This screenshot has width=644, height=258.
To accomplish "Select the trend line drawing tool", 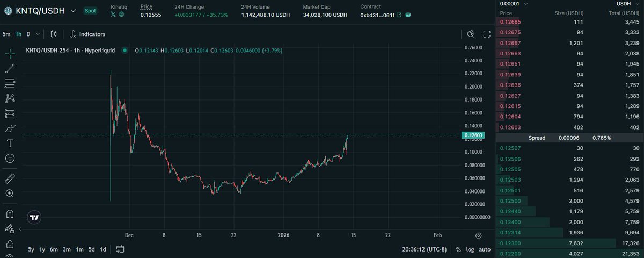I will [10, 68].
